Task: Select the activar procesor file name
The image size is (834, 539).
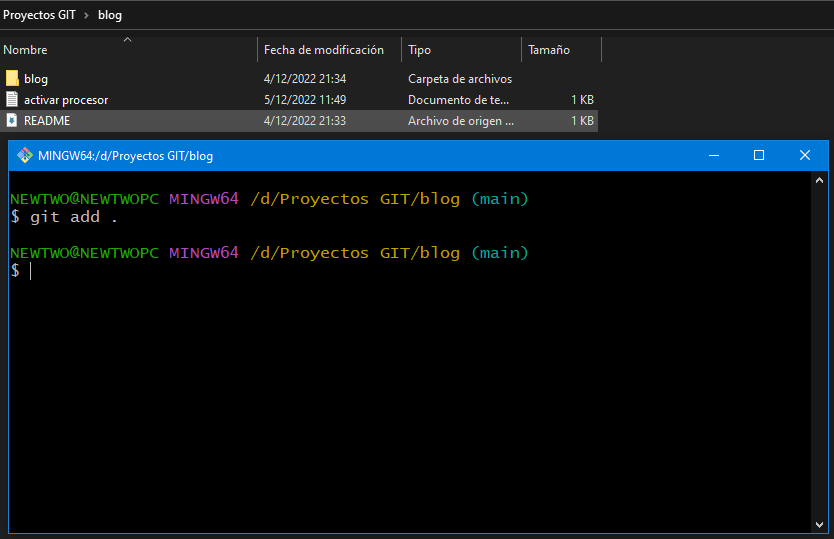Action: [x=66, y=100]
